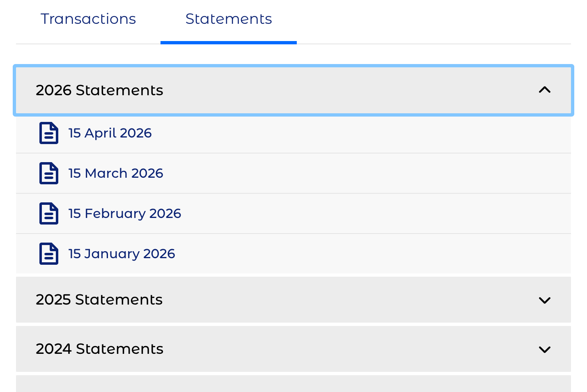
Task: Open the 15 February 2026 statement
Action: [125, 213]
